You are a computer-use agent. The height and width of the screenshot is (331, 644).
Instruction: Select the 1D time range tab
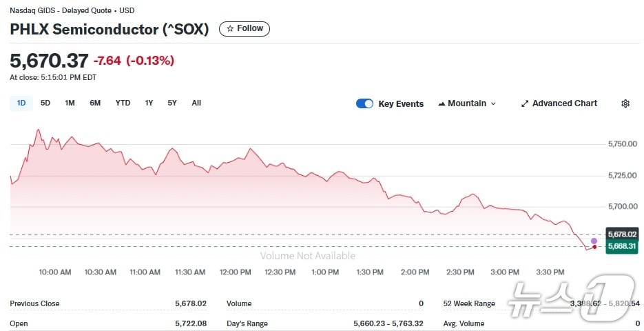pyautogui.click(x=21, y=103)
